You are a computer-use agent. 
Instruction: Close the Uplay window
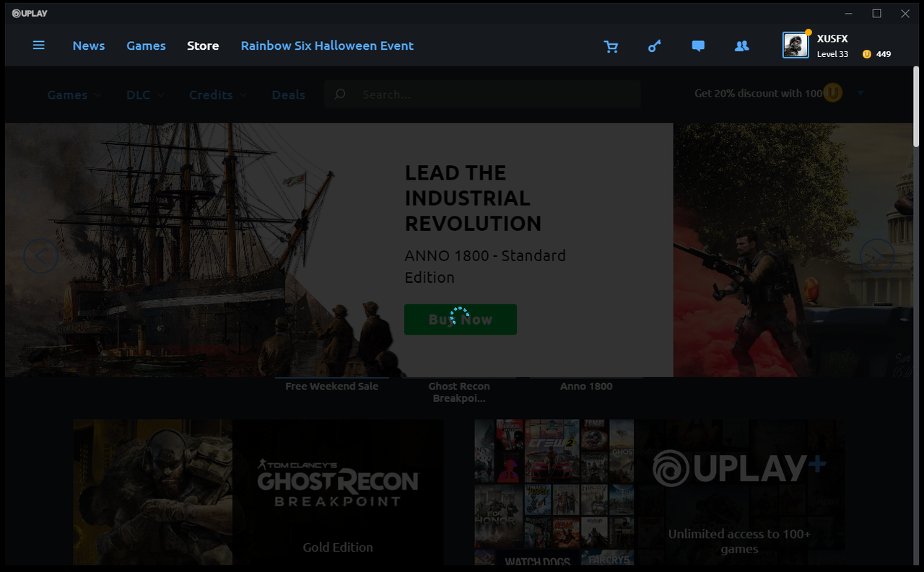[x=905, y=13]
